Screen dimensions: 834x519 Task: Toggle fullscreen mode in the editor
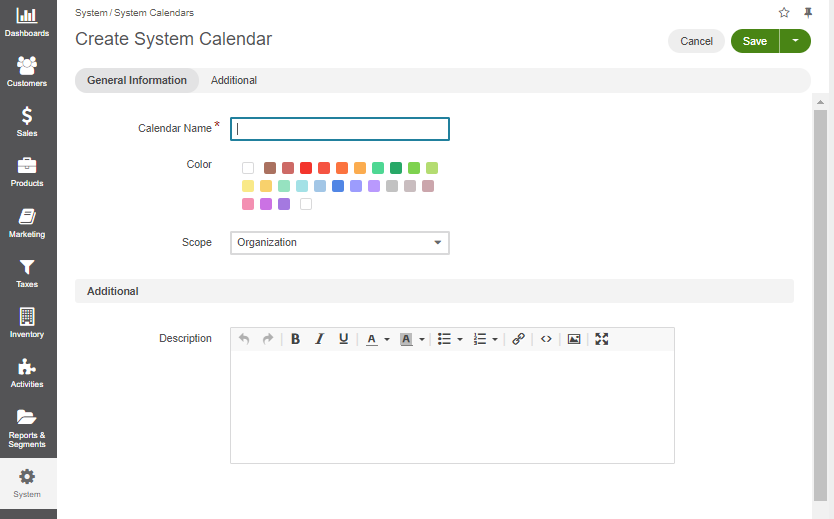click(602, 339)
